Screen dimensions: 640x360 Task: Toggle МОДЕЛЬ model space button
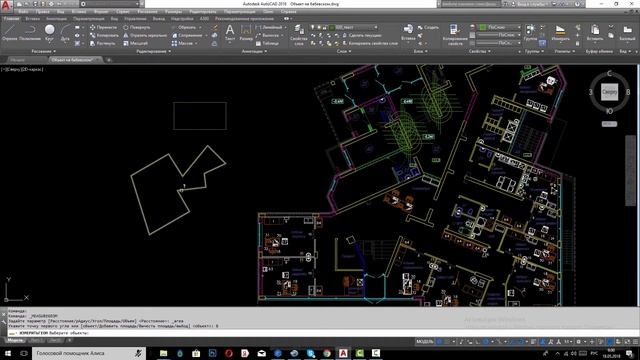tap(424, 342)
